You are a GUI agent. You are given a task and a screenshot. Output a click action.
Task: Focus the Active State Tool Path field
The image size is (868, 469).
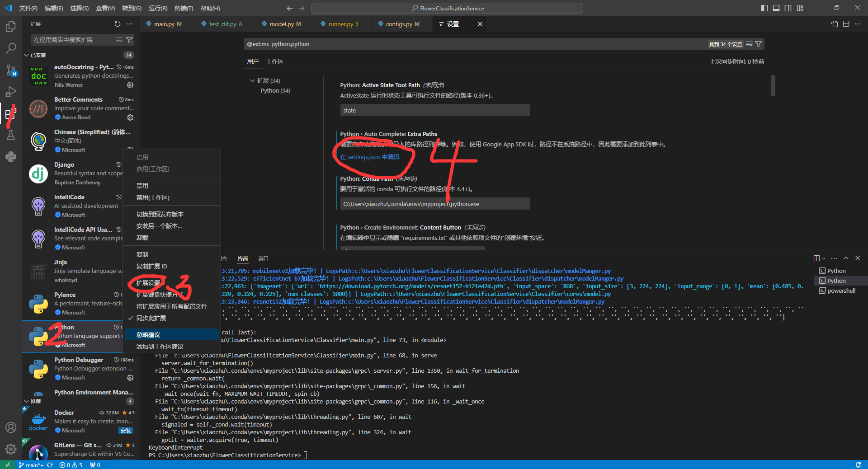(435, 110)
